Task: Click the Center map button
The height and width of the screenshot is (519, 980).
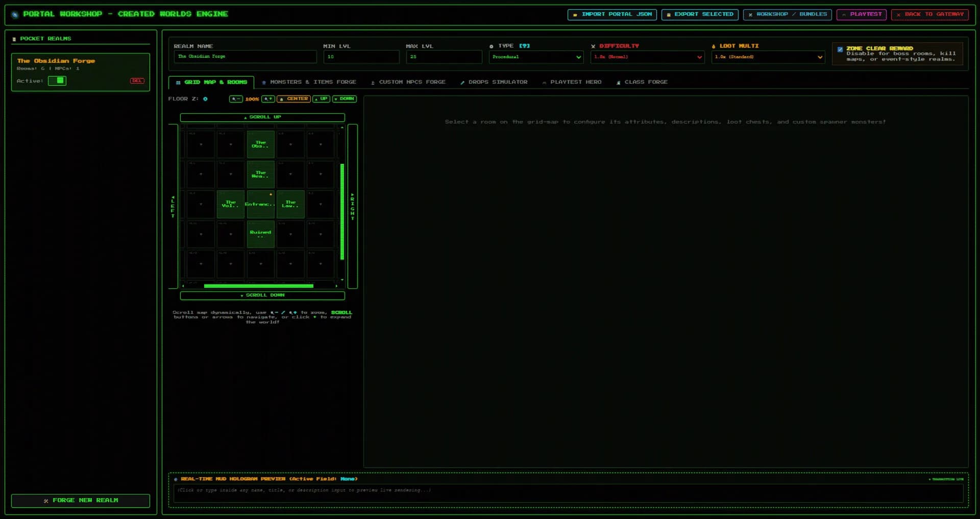Action: 293,99
